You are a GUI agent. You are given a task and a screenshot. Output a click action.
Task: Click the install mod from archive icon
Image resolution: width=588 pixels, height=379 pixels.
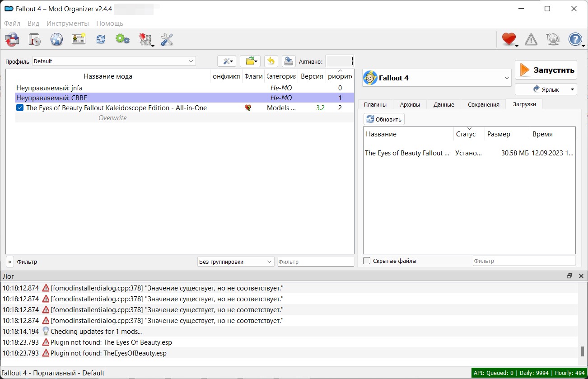pyautogui.click(x=34, y=40)
